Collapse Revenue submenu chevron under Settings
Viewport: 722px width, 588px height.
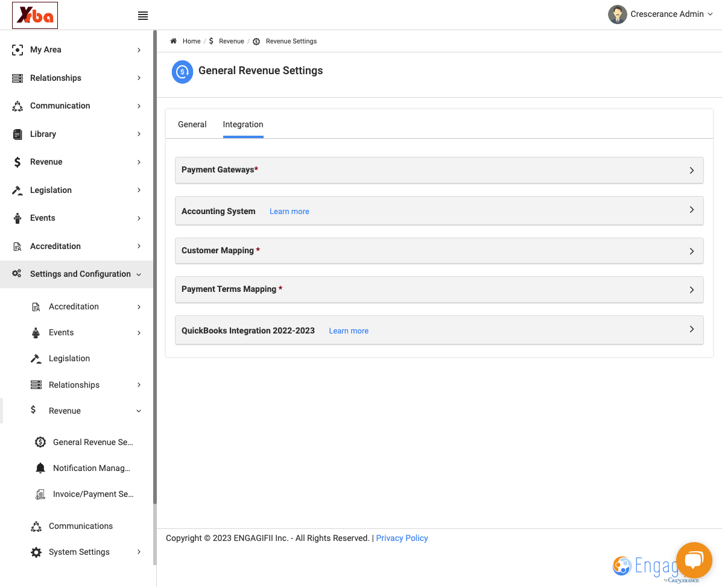(139, 411)
